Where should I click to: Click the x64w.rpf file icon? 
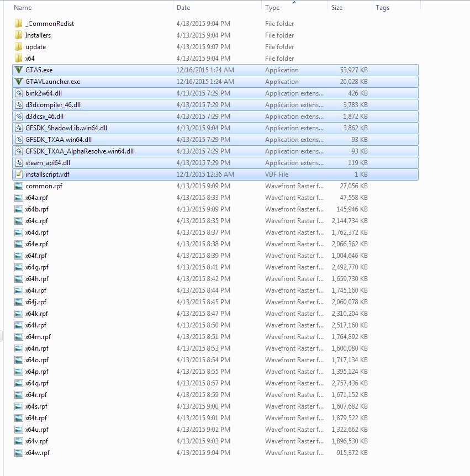19,453
